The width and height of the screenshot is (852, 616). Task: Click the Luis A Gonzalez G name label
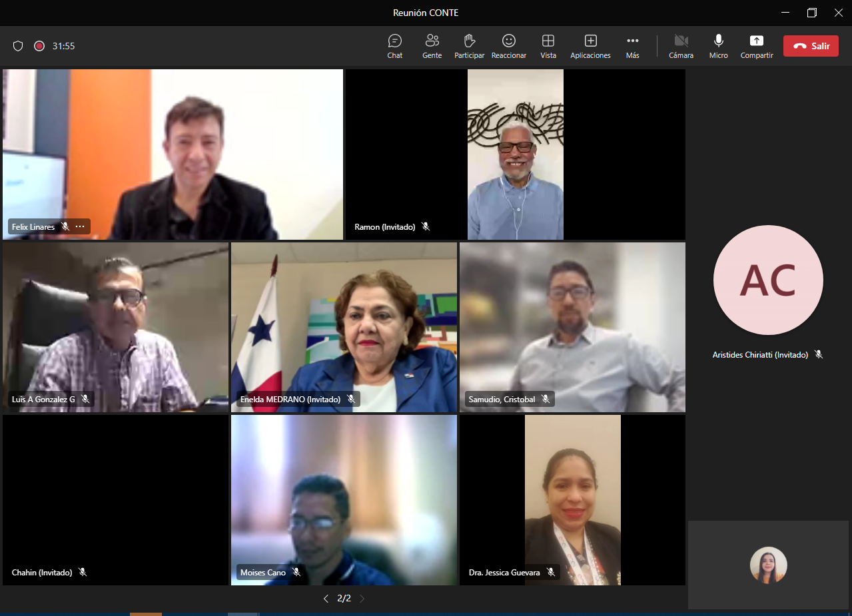(x=43, y=400)
